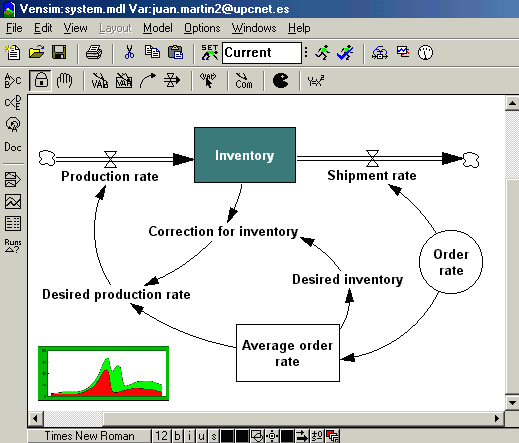Click the horizontal scrollbar right arrow
Viewport: 519px width, 443px height.
(497, 418)
